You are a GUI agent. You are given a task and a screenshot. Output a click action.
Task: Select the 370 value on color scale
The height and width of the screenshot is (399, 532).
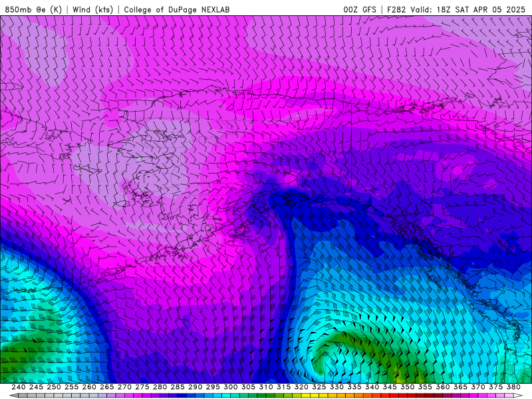point(478,387)
